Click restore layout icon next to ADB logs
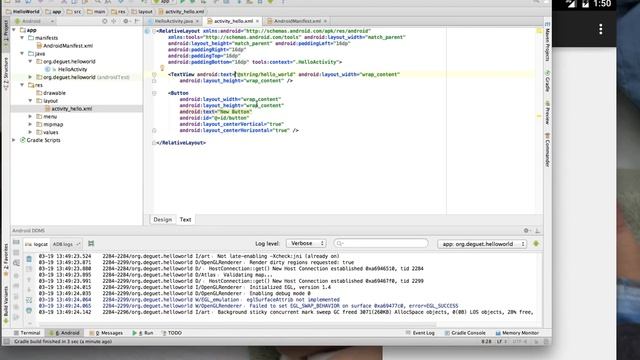This screenshot has width=640, height=360. click(91, 244)
